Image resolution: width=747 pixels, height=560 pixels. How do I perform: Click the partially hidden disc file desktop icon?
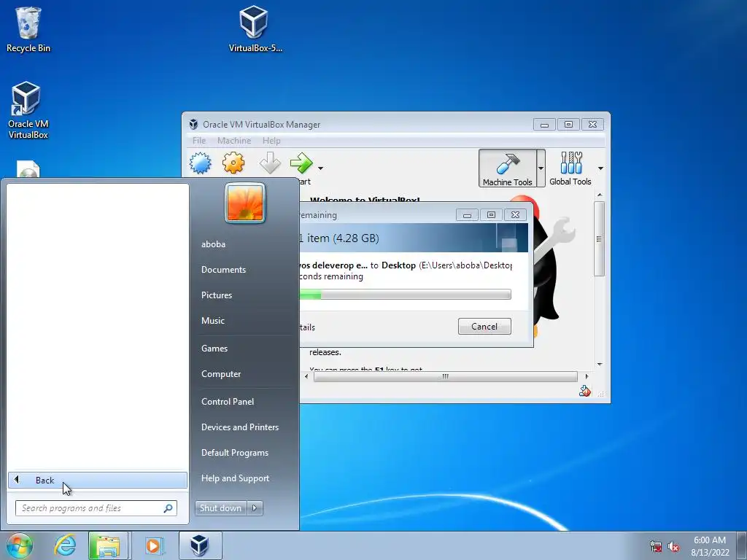click(x=28, y=169)
